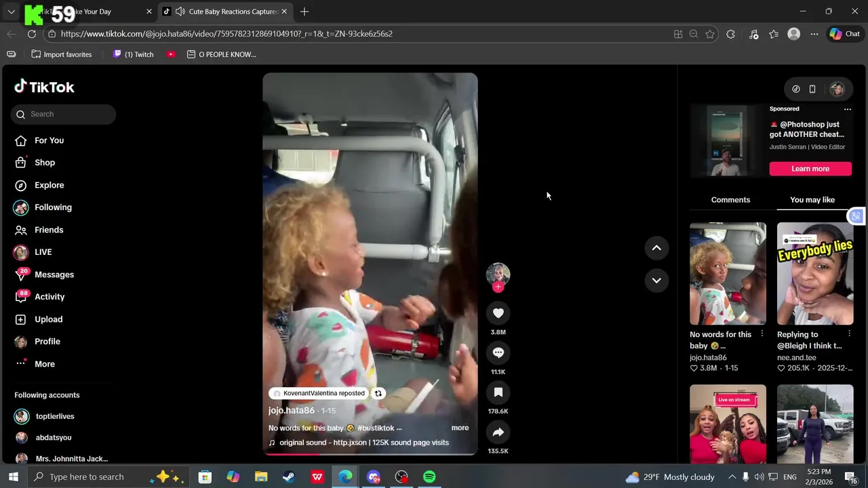Seek on the video progress bar
This screenshot has width=868, height=488.
[370, 454]
